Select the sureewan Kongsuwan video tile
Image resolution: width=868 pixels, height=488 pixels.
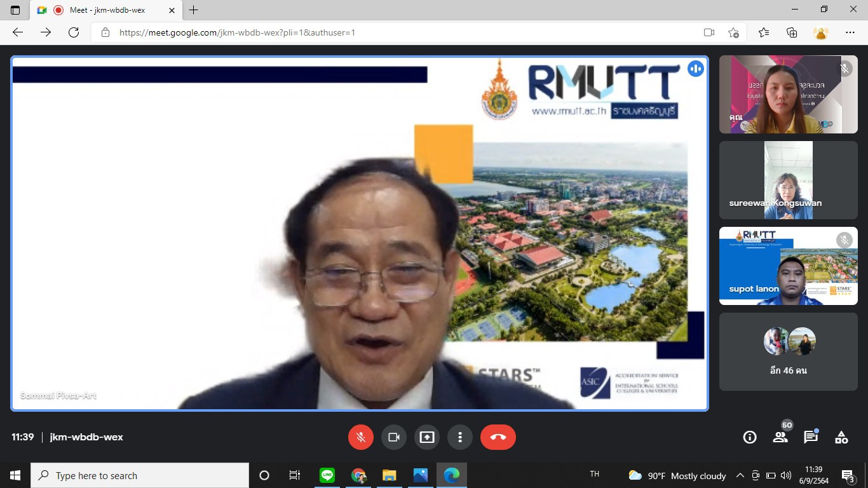788,180
